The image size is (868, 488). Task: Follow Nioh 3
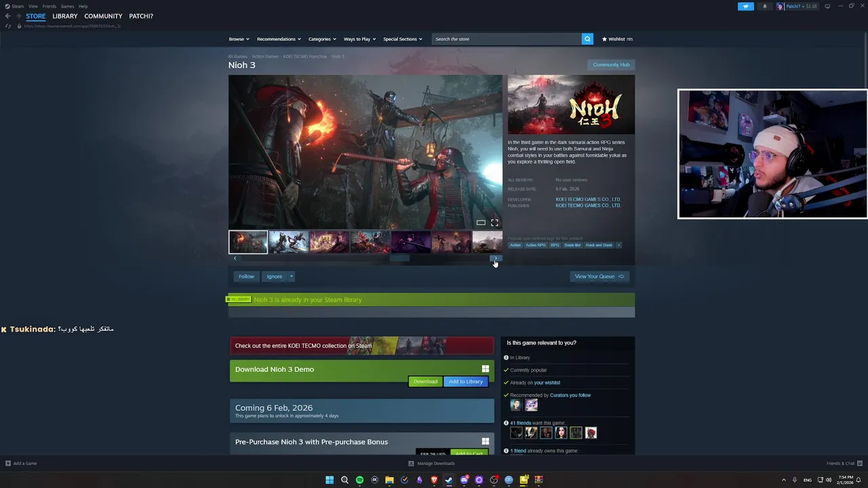tap(246, 277)
